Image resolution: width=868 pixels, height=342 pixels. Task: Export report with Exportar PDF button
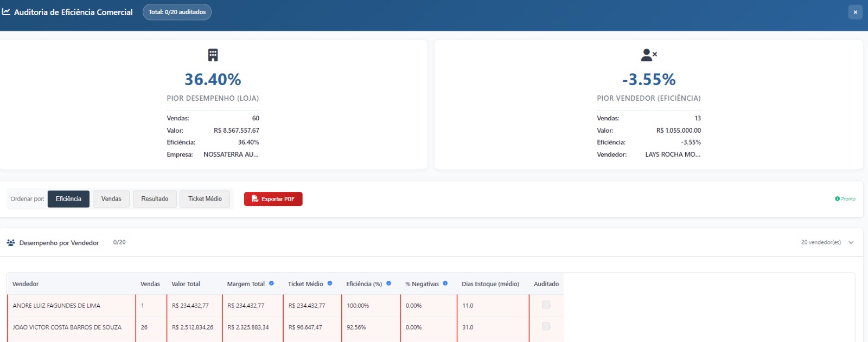coord(273,199)
